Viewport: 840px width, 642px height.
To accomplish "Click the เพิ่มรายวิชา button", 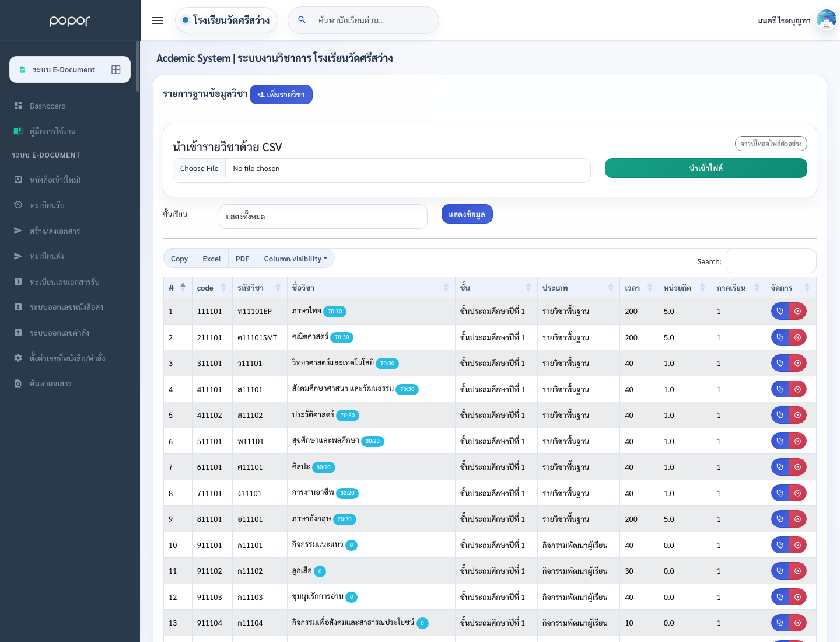I will coord(281,95).
